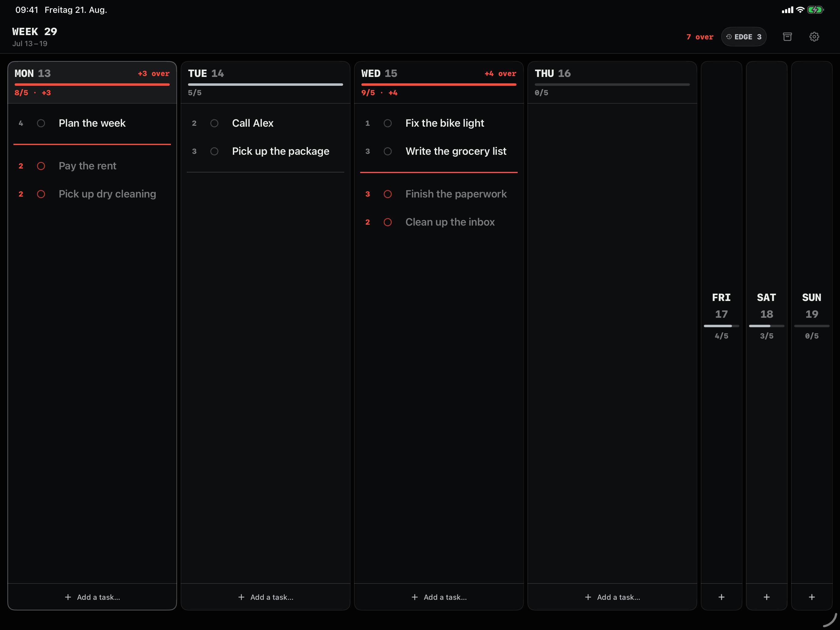Click the EDGE 3 pill button
The height and width of the screenshot is (630, 840).
coord(744,37)
